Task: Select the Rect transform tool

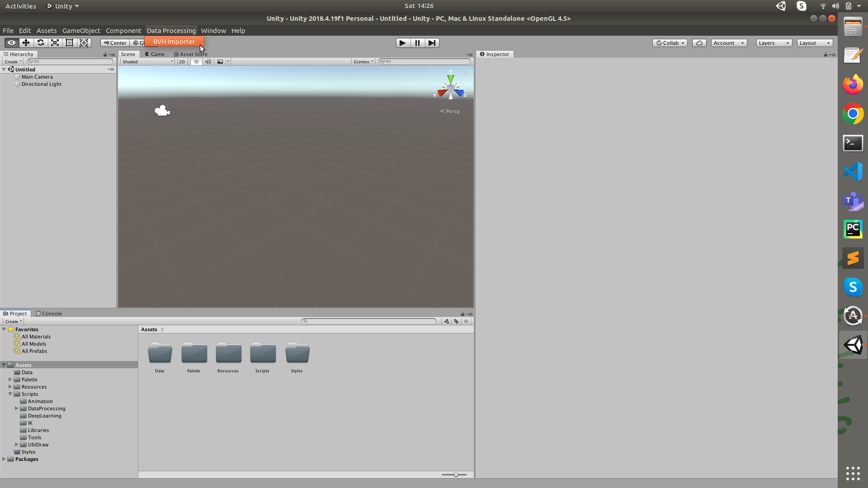Action: 70,43
